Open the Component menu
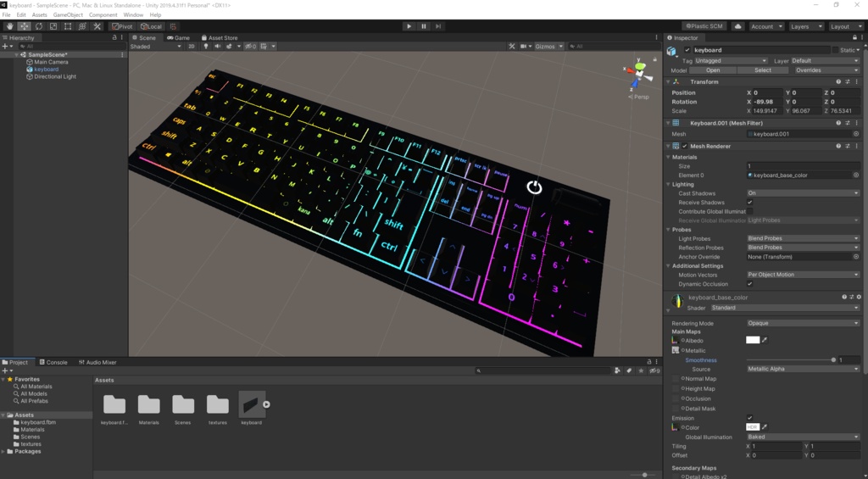868x479 pixels. [103, 15]
